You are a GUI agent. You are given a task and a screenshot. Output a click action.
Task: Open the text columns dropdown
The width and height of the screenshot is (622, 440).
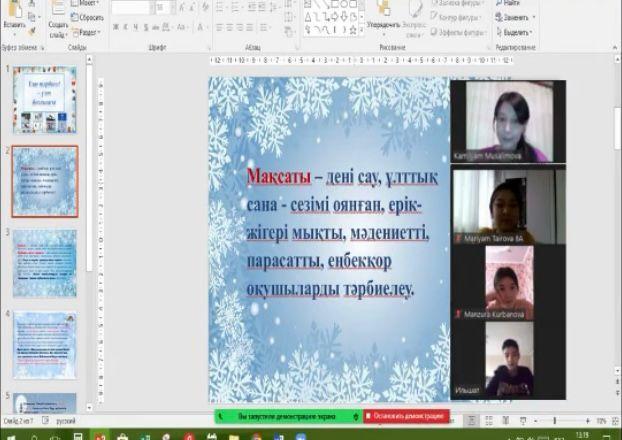click(x=265, y=27)
